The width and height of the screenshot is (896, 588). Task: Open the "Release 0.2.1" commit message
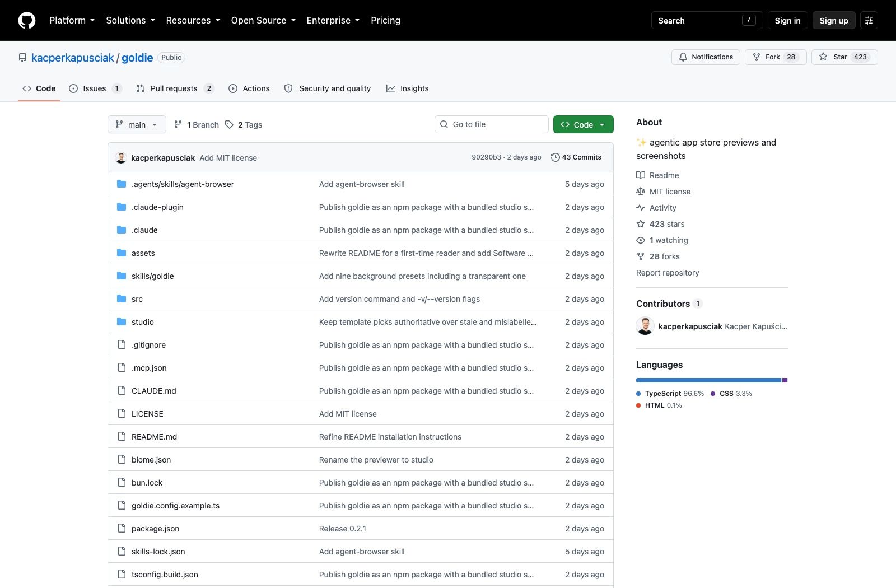coord(343,529)
